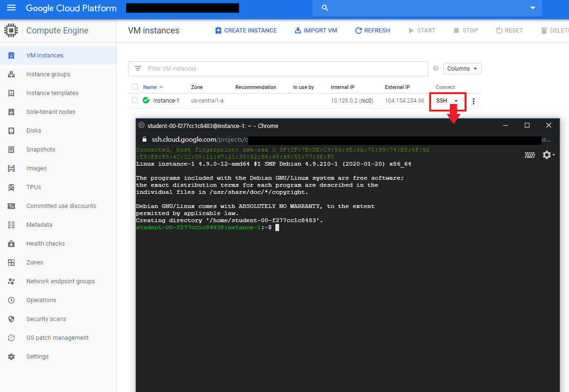Click the Filter VM instances input field

coord(278,69)
